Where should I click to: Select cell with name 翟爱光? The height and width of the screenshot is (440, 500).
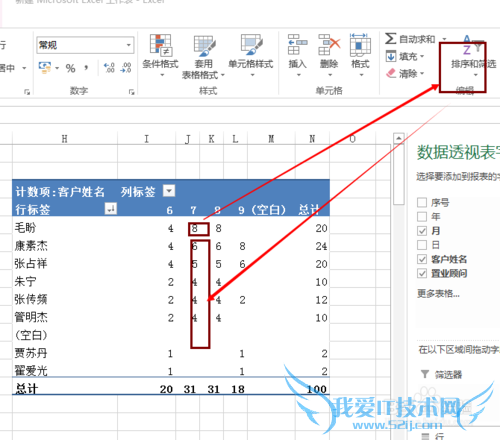coord(65,371)
